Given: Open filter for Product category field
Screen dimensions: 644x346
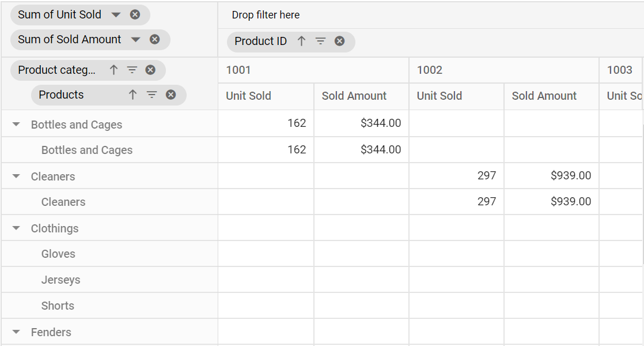Looking at the screenshot, I should (x=132, y=70).
